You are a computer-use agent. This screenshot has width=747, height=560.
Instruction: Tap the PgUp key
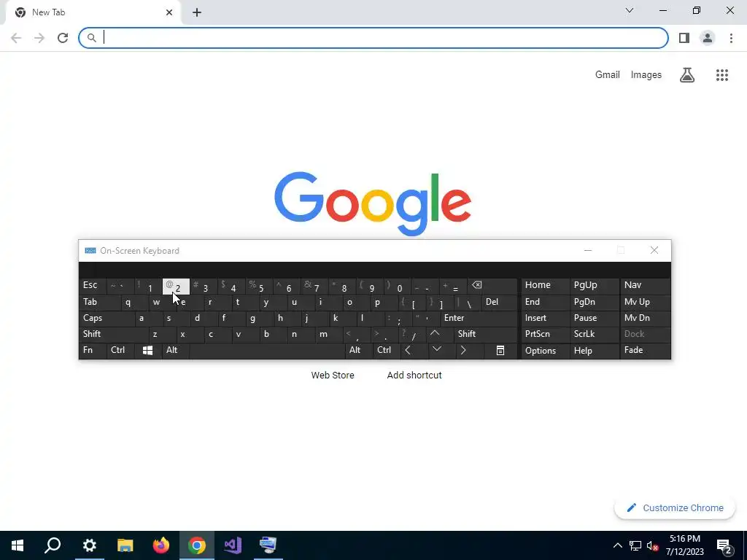pos(595,286)
